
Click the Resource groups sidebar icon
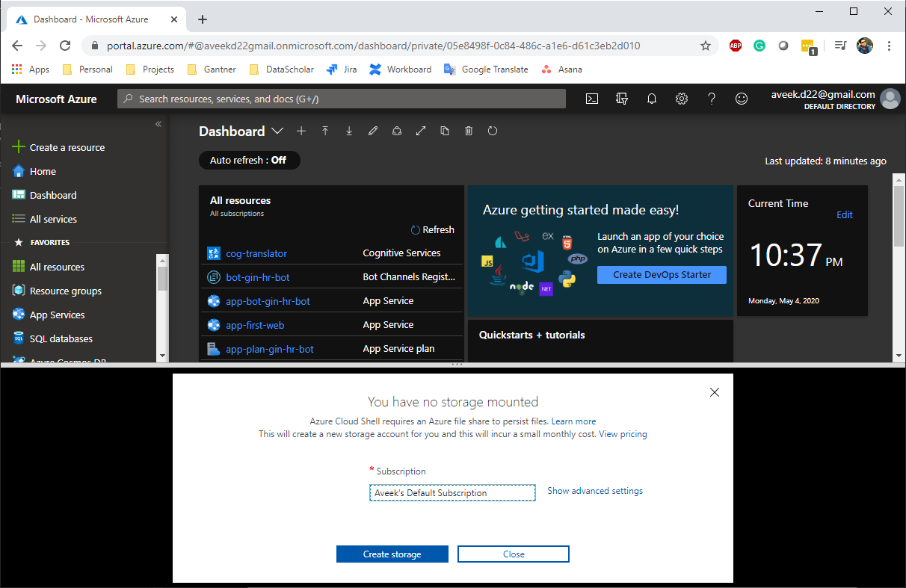[19, 291]
